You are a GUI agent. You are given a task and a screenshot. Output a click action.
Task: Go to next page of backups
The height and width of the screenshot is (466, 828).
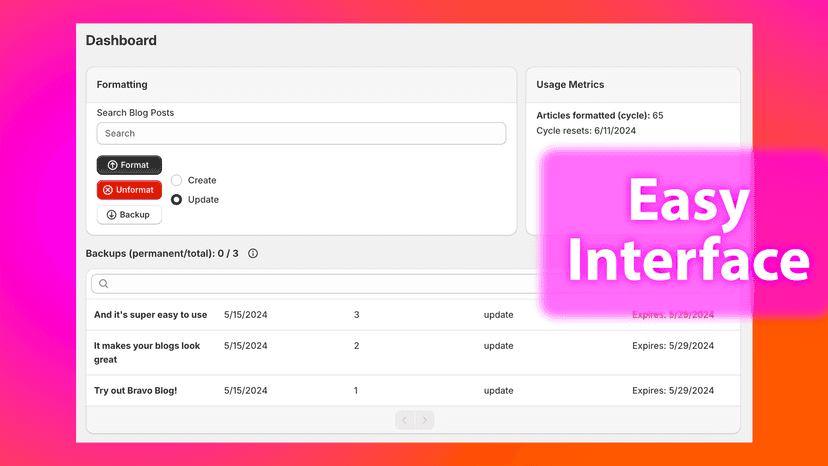click(425, 420)
